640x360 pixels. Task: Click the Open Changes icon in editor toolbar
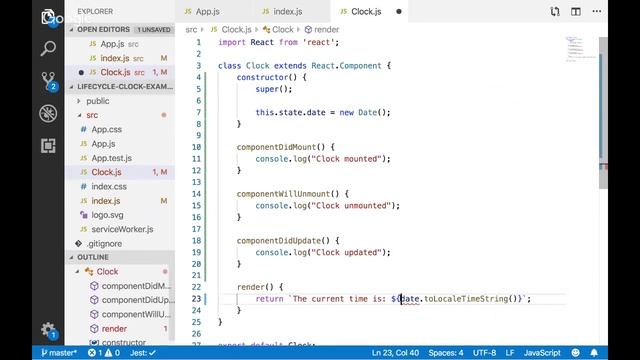pyautogui.click(x=555, y=11)
